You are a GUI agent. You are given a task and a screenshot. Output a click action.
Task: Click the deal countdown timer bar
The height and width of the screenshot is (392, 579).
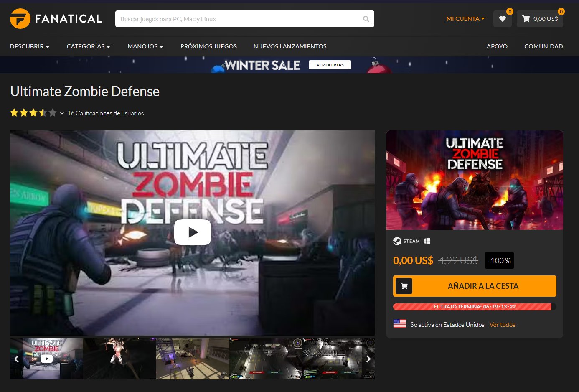[x=475, y=307]
